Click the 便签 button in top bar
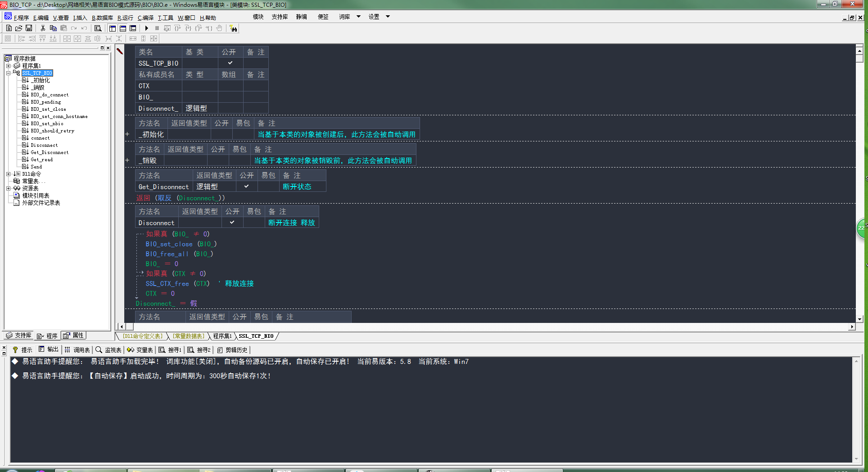This screenshot has height=472, width=868. tap(323, 17)
